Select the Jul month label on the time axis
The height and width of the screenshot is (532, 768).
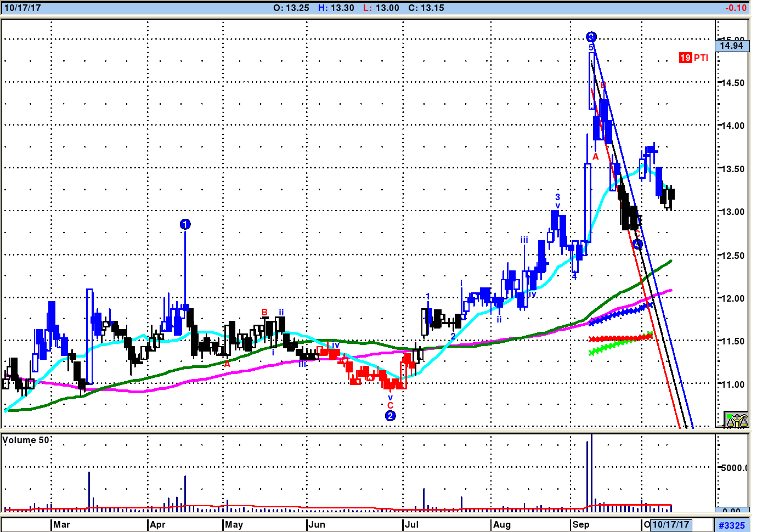(411, 524)
